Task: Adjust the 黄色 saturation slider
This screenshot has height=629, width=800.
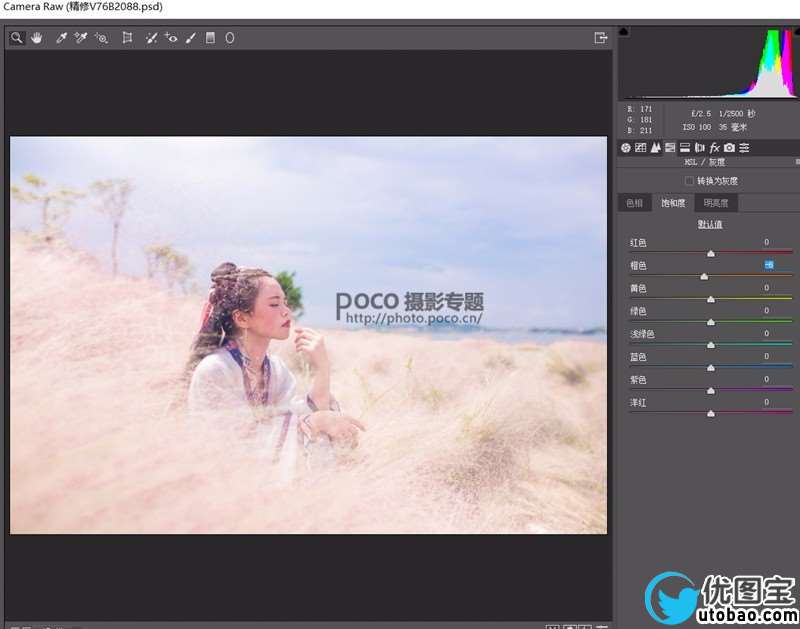Action: (x=711, y=299)
